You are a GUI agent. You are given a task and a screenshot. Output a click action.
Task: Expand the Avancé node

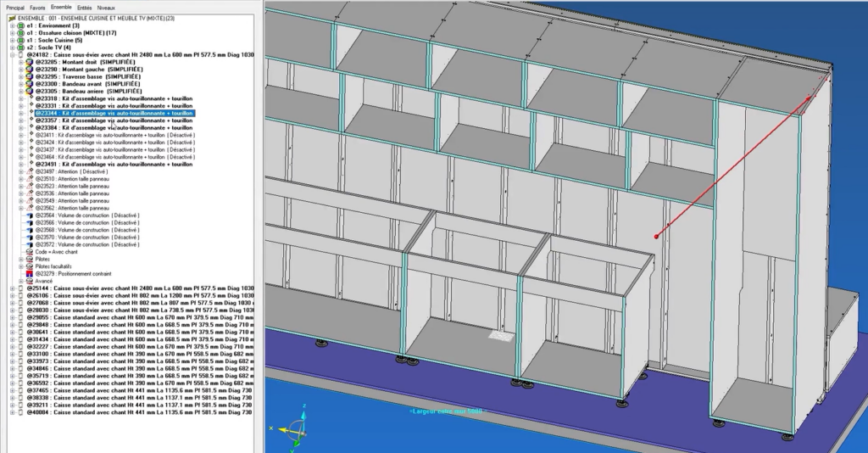21,281
